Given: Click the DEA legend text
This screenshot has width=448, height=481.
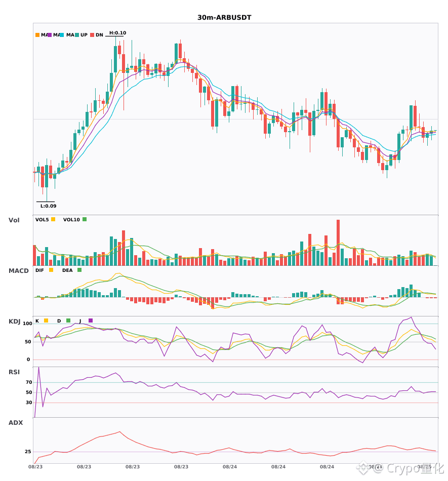Looking at the screenshot, I should 67,270.
